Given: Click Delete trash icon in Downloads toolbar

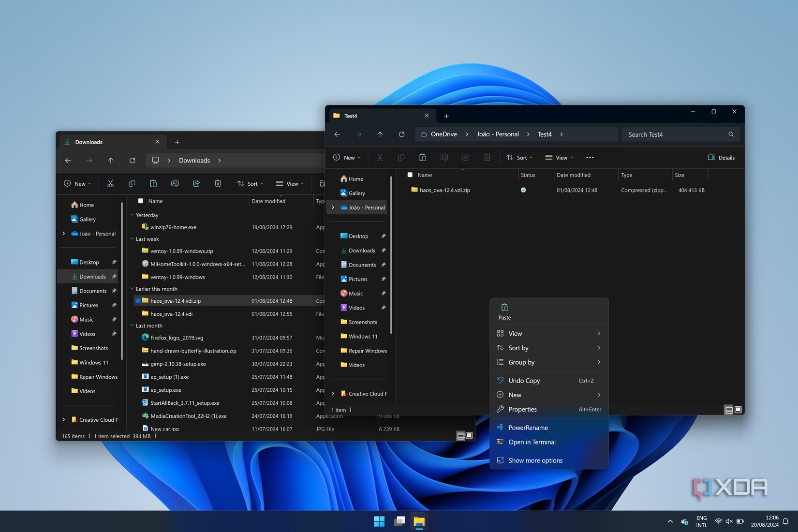Looking at the screenshot, I should click(218, 184).
